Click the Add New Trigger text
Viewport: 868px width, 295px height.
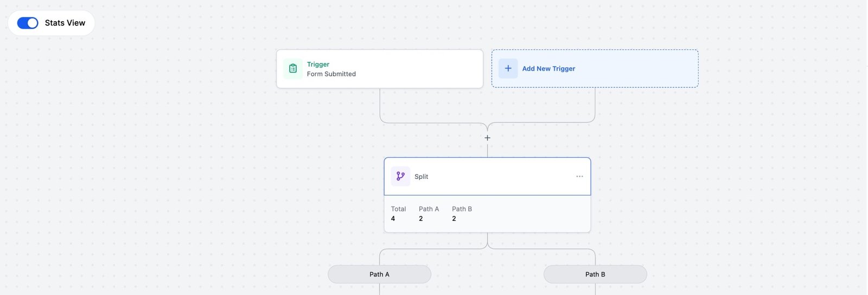click(x=548, y=69)
